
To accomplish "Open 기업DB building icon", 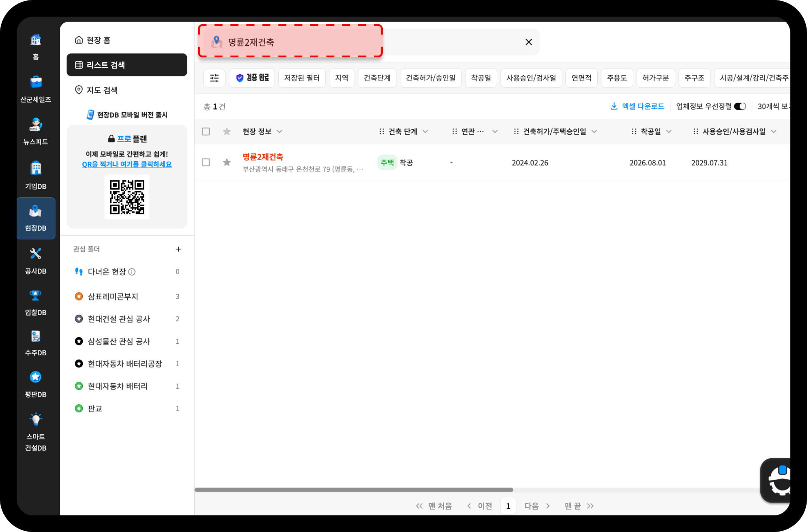I will pyautogui.click(x=36, y=168).
